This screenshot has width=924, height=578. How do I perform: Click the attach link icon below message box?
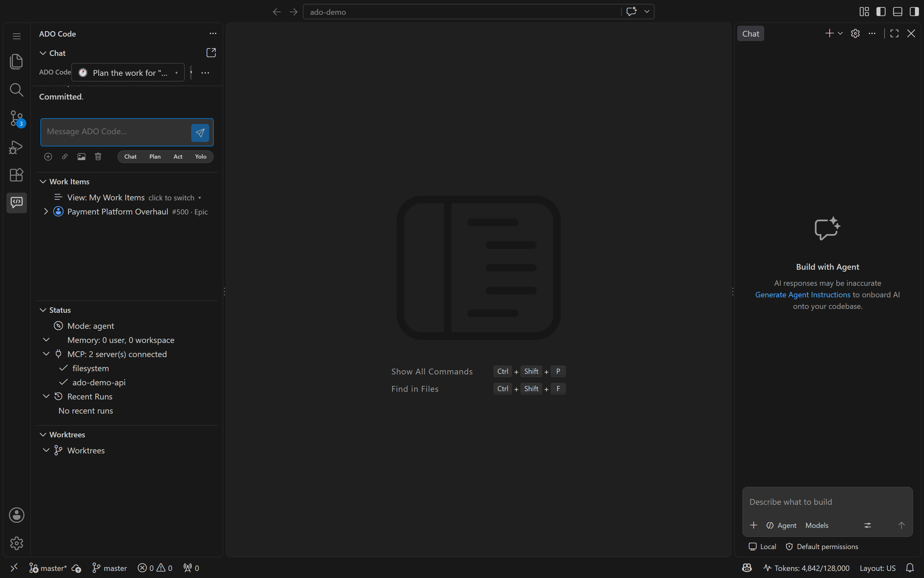[x=65, y=157]
